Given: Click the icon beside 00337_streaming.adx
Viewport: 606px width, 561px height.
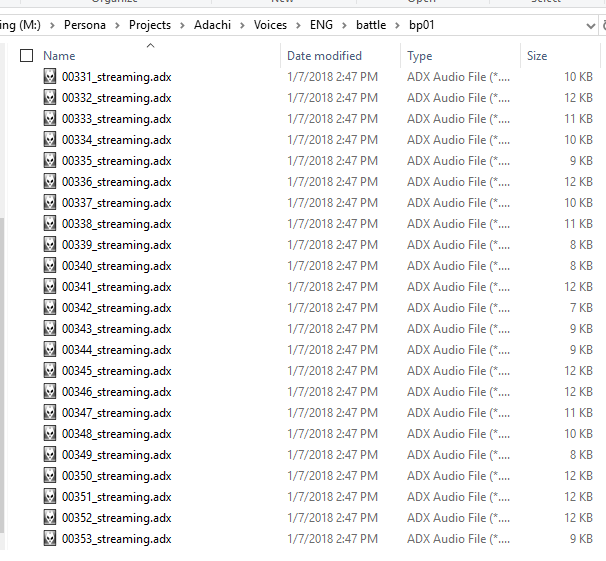Looking at the screenshot, I should pos(50,203).
